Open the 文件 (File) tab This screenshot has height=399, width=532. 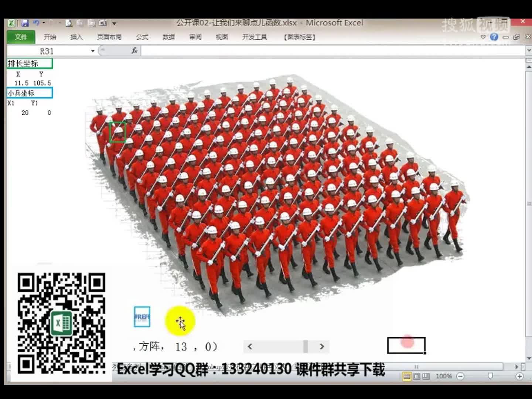21,37
